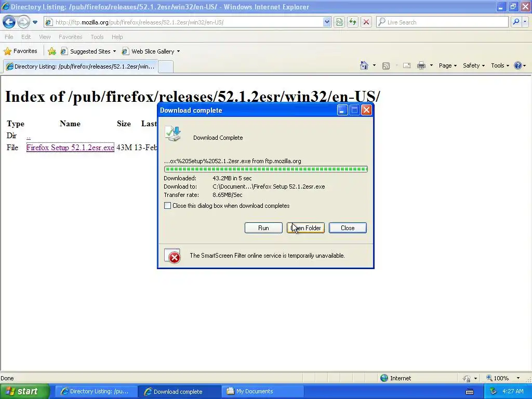Click the download progress bar

[x=265, y=169]
